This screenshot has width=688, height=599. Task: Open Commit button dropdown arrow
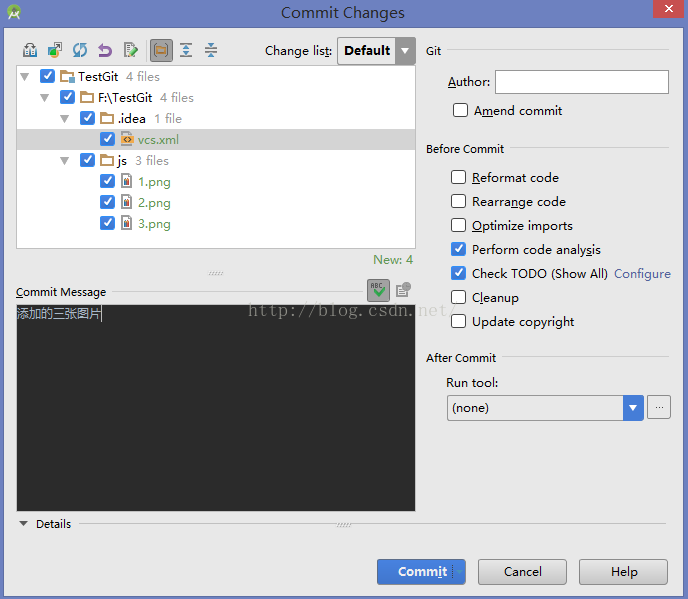pyautogui.click(x=459, y=571)
